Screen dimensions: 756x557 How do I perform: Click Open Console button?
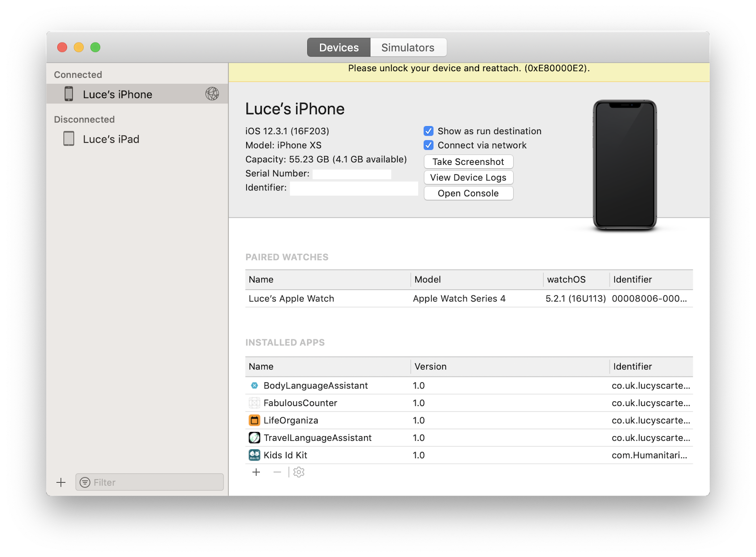coord(468,193)
